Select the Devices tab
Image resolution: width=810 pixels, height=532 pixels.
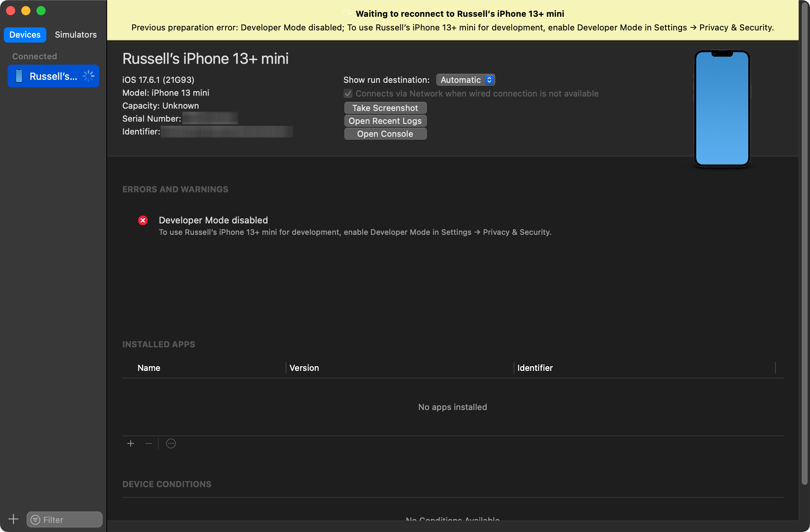click(25, 35)
